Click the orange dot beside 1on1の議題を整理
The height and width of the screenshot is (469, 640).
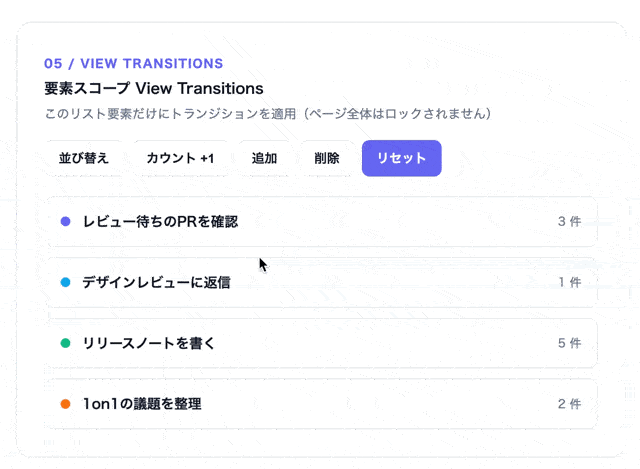66,404
